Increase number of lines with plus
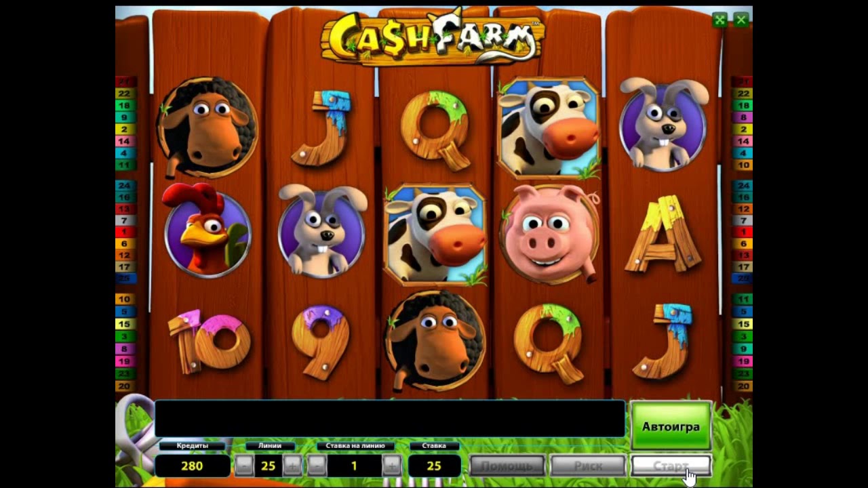 (292, 466)
